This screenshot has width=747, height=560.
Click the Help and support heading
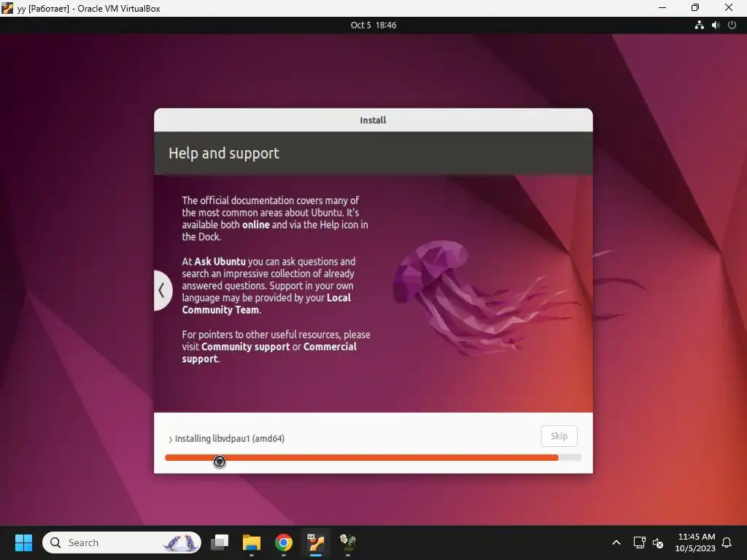[x=224, y=153]
